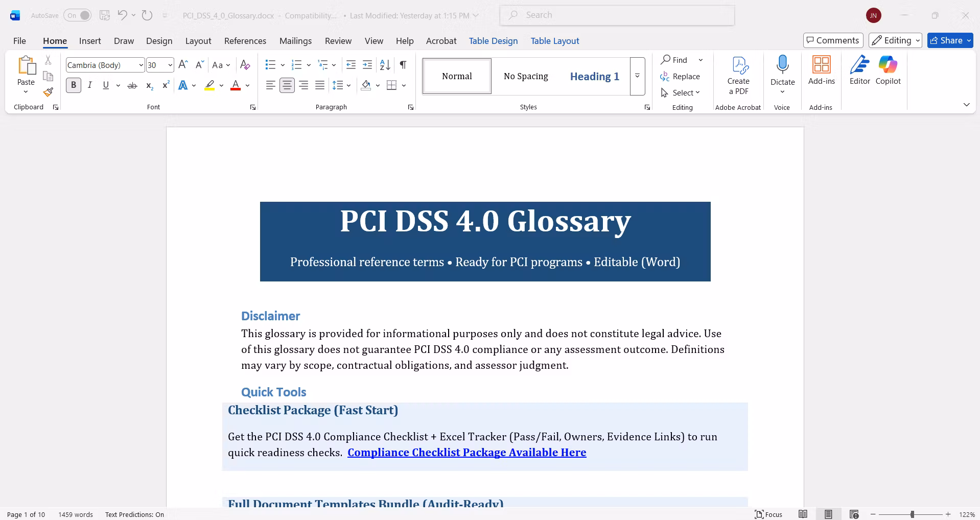This screenshot has height=520, width=980.
Task: Switch to Read Mode view in status bar
Action: pos(803,514)
